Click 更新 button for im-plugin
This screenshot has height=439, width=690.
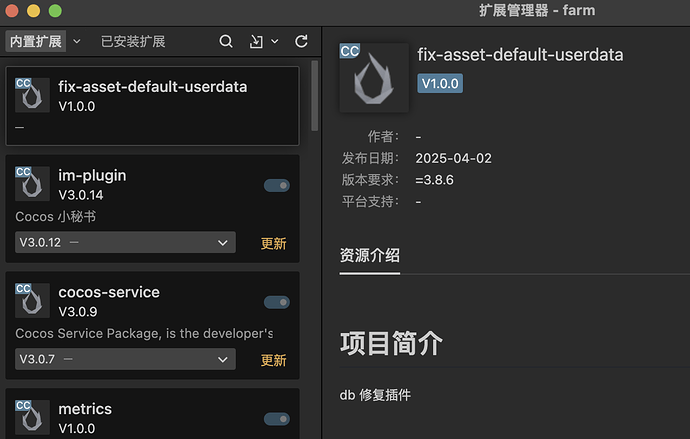click(x=274, y=243)
